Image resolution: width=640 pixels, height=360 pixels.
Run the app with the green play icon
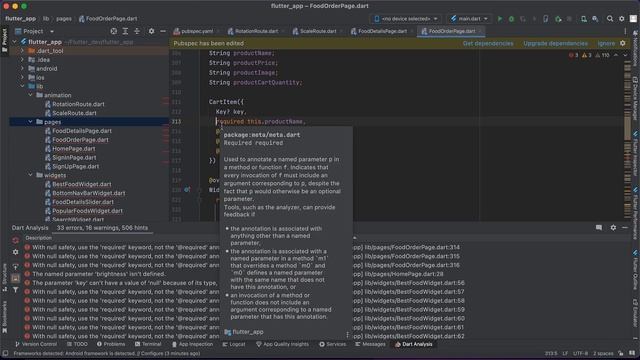[500, 19]
